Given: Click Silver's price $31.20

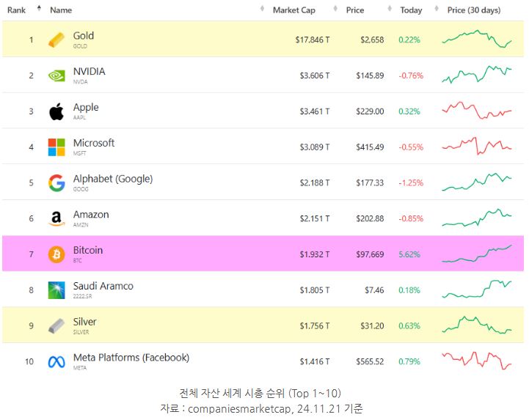Looking at the screenshot, I should (372, 325).
